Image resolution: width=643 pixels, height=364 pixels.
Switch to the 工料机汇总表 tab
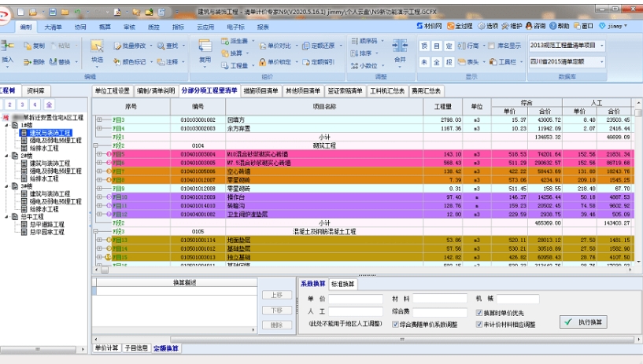387,91
